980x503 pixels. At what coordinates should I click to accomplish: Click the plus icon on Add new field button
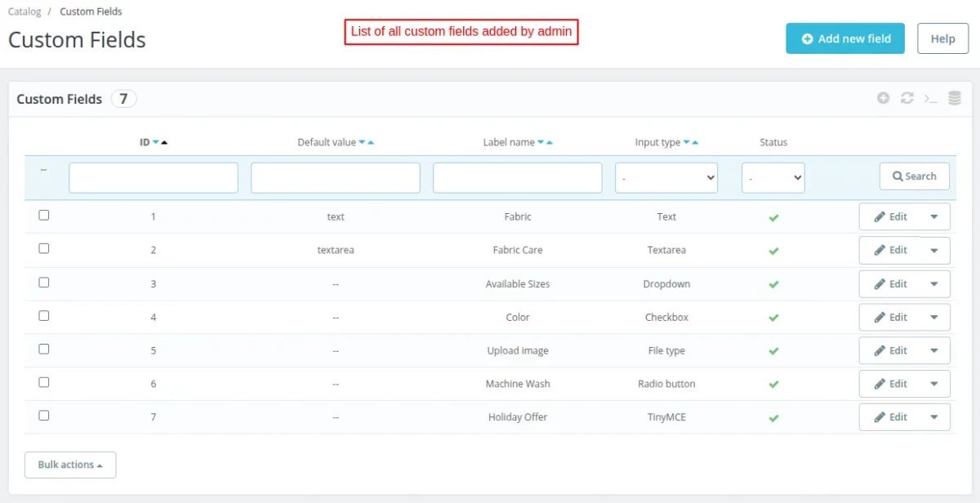(807, 38)
